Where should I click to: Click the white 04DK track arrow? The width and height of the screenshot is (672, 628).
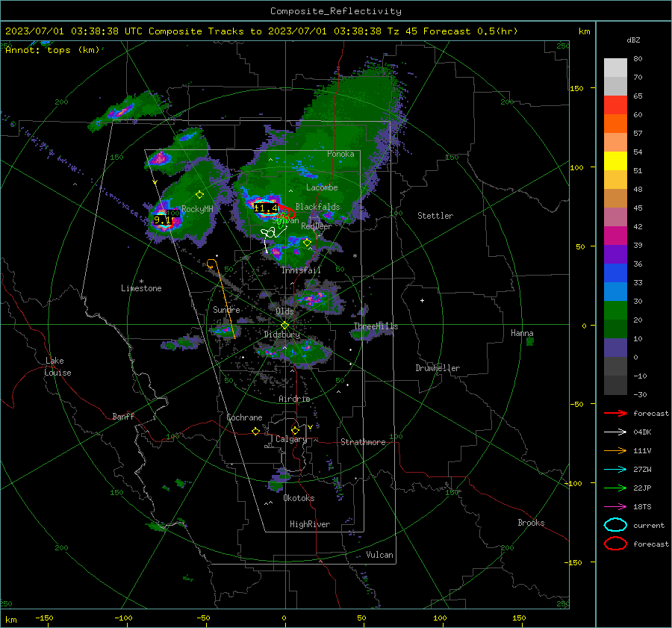(615, 432)
